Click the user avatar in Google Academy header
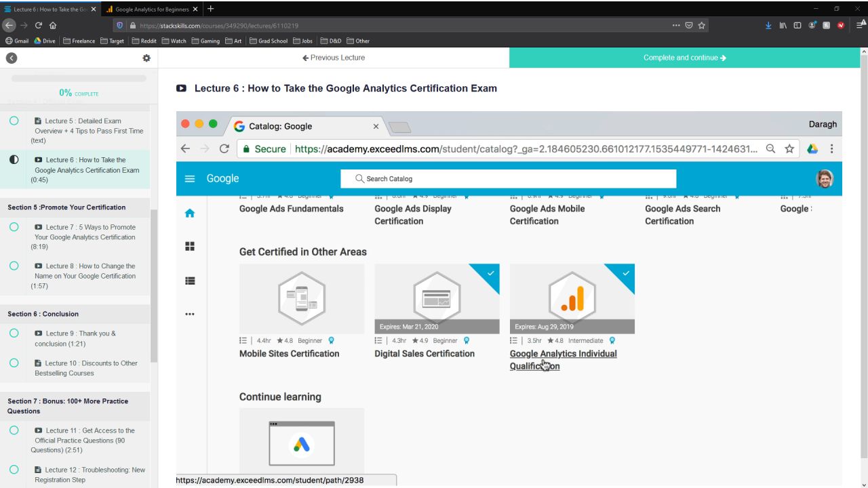The width and height of the screenshot is (868, 488). pos(825,178)
